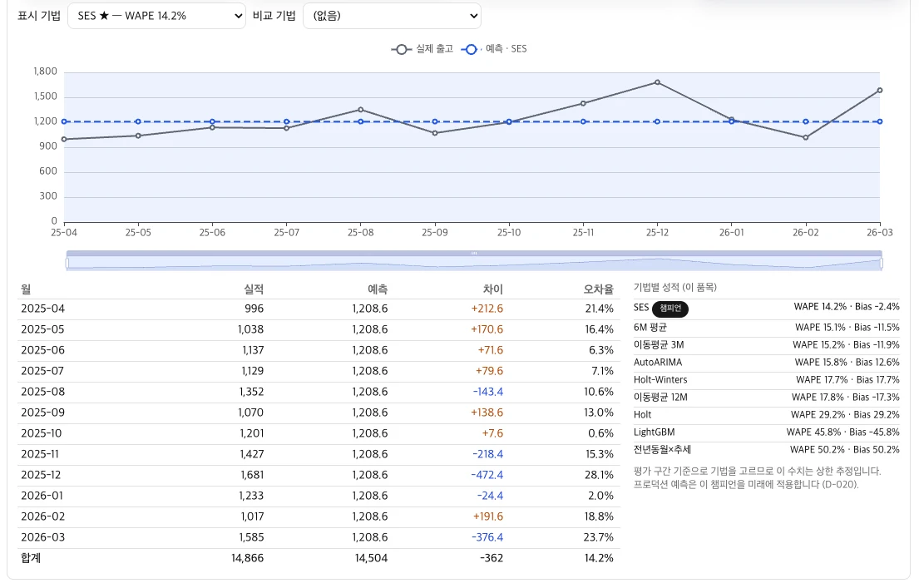Toggle the 예측 · SES legend series
This screenshot has height=588, width=919.
click(494, 49)
